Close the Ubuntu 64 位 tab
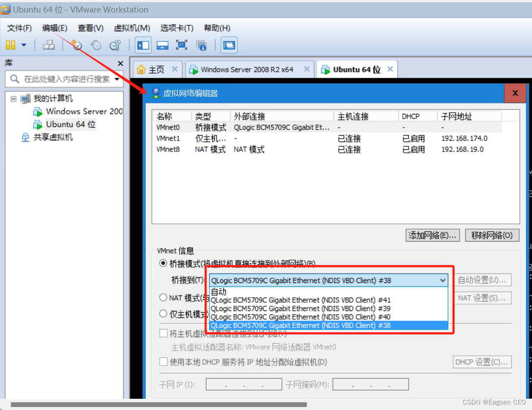532x410 pixels. coord(390,69)
